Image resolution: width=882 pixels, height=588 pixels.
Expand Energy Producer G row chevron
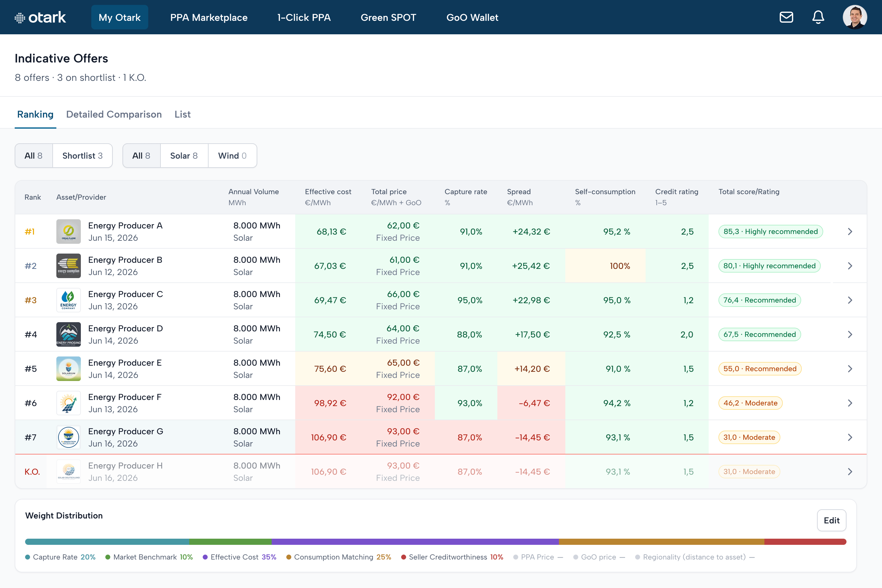pos(850,437)
